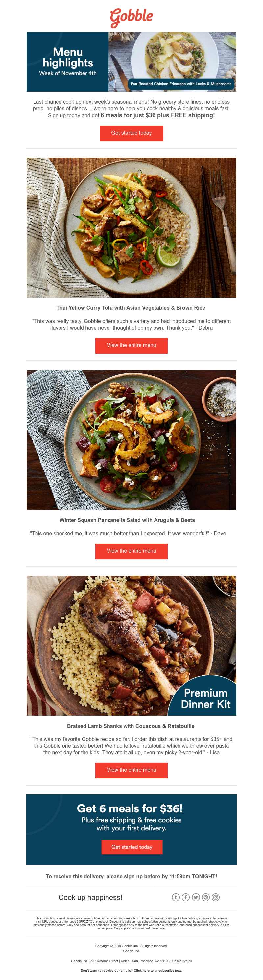Click the first red 'Get started today' button
Image resolution: width=263 pixels, height=980 pixels.
[131, 133]
